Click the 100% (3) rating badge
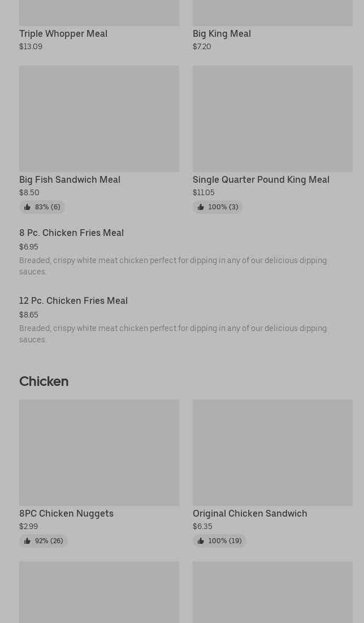 [218, 207]
